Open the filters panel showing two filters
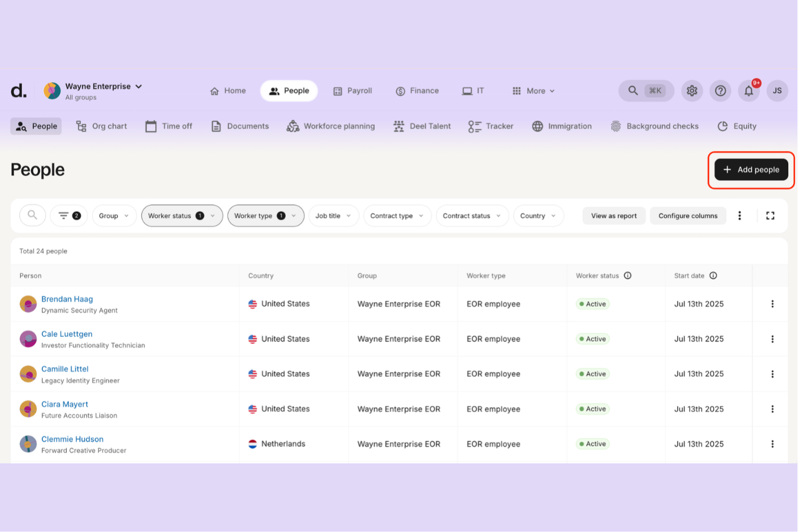Image resolution: width=798 pixels, height=532 pixels. pyautogui.click(x=68, y=216)
